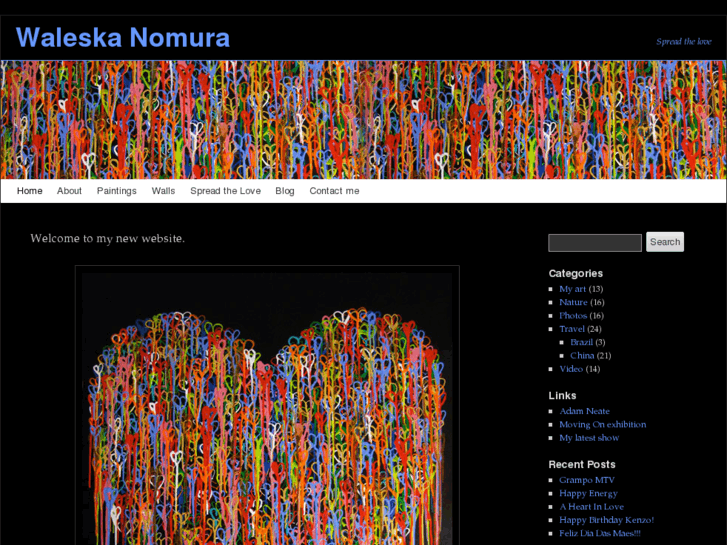Focus the search text field
The height and width of the screenshot is (545, 727).
(595, 243)
